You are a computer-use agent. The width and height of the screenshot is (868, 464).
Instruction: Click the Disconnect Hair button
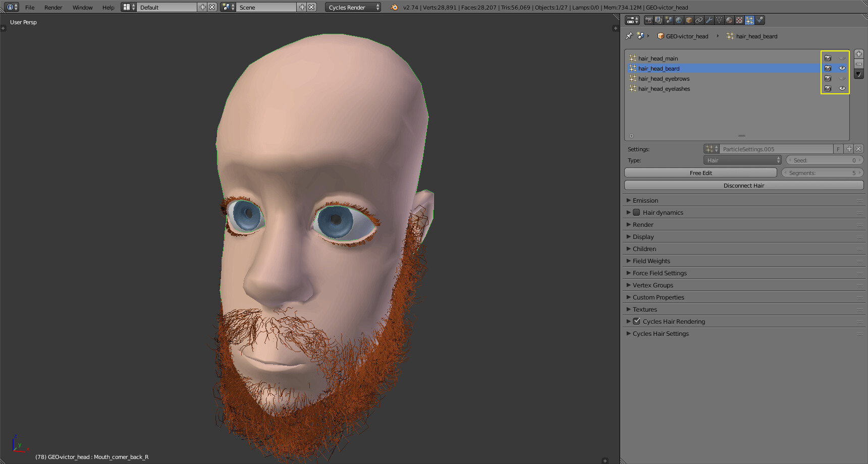pyautogui.click(x=744, y=185)
